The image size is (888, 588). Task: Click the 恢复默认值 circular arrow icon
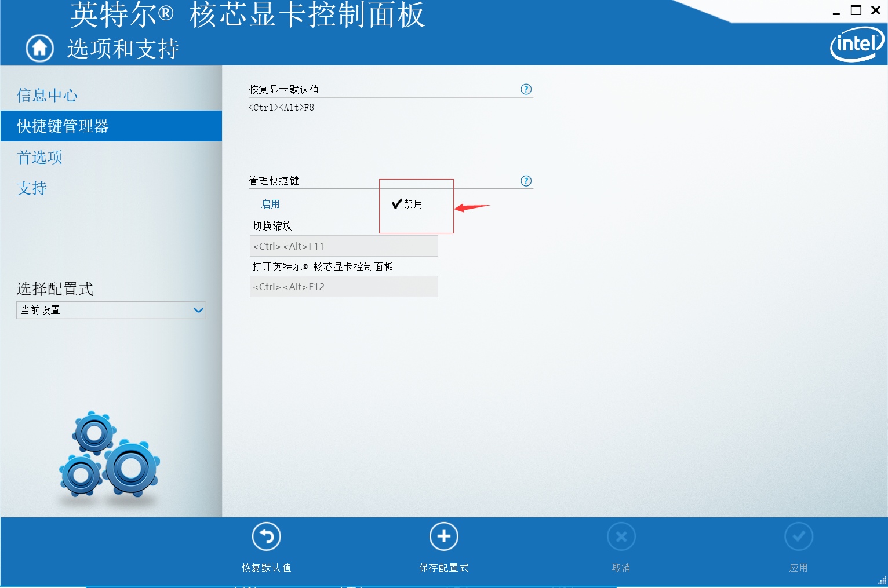[267, 536]
